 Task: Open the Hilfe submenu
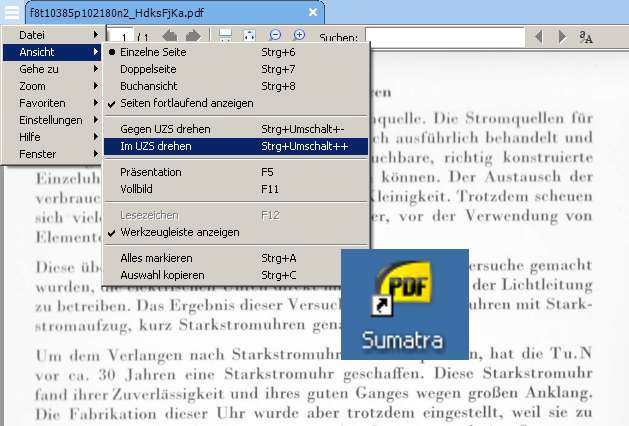tap(53, 137)
